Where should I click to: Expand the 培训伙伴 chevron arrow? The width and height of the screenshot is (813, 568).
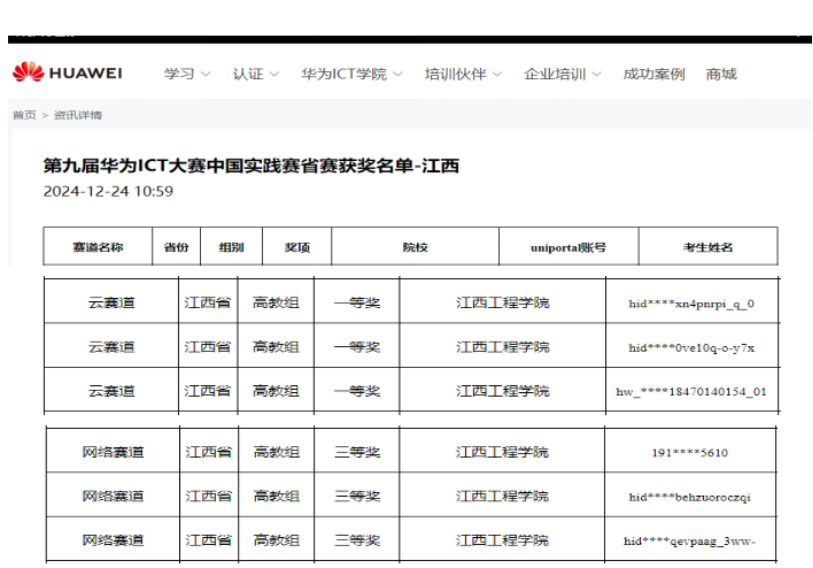[x=497, y=74]
